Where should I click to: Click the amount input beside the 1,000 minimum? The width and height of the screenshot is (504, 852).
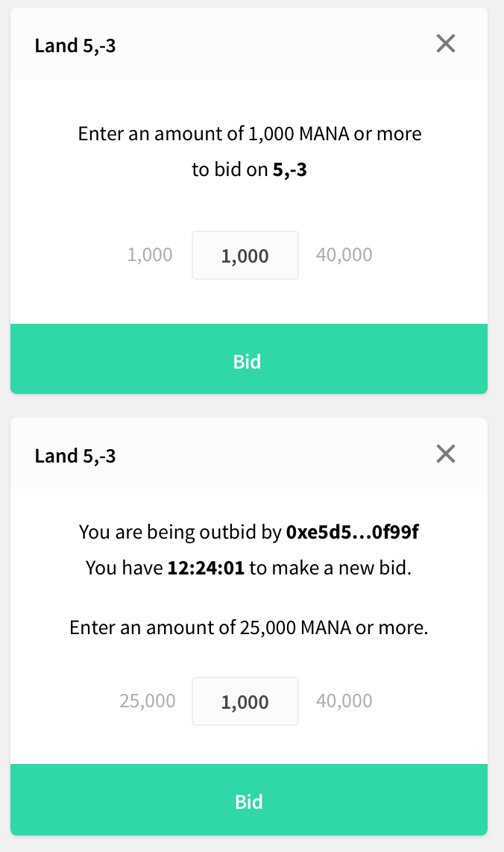[x=245, y=255]
